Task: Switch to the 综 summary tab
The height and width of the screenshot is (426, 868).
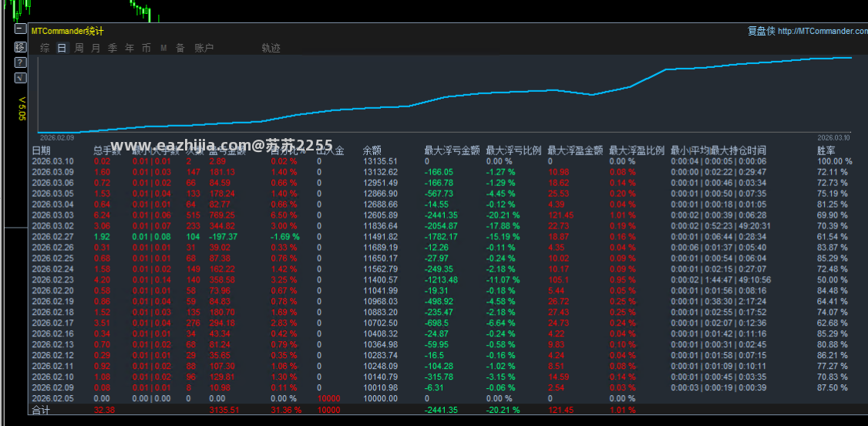Action: pyautogui.click(x=45, y=48)
